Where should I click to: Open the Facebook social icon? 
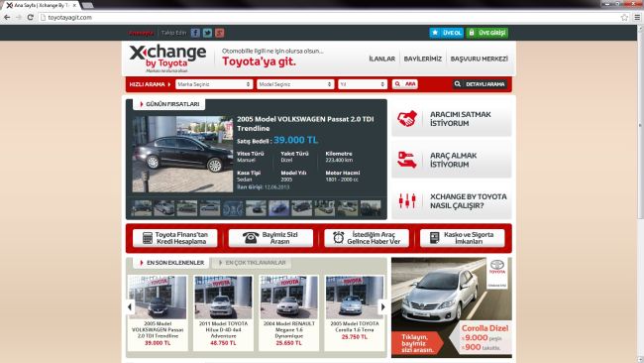195,33
